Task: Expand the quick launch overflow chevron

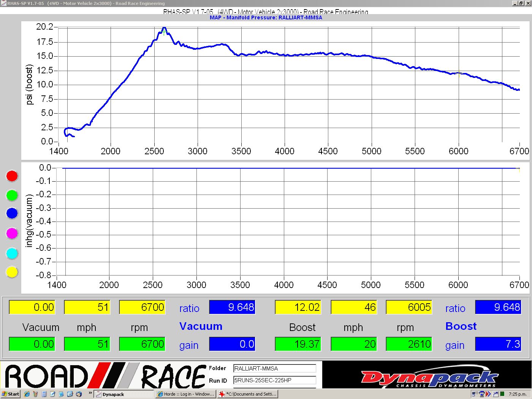Action: pos(90,393)
